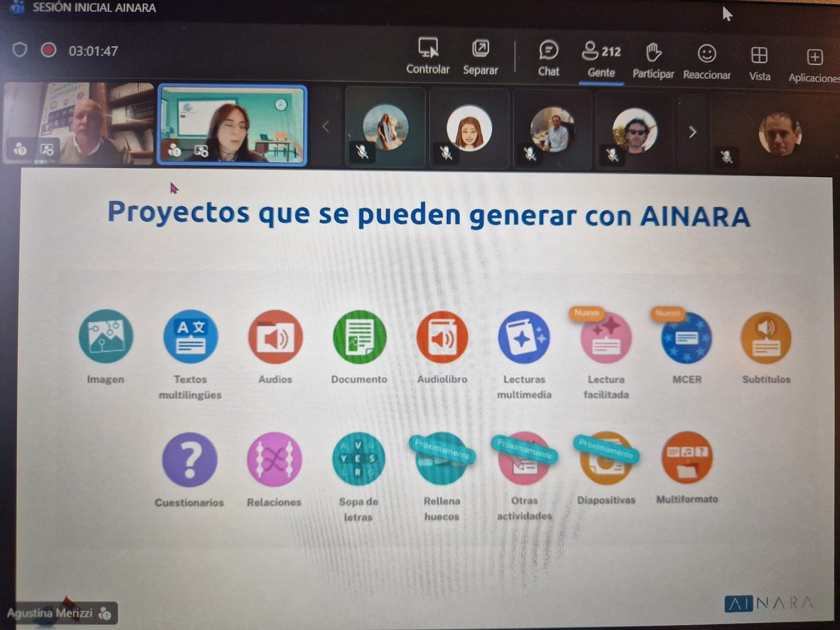The height and width of the screenshot is (630, 840).
Task: Click the Audios speaker icon
Action: tap(275, 337)
